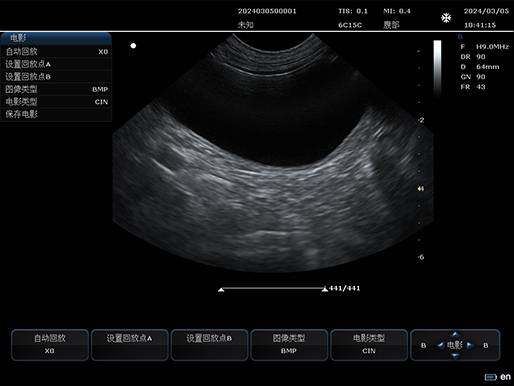Click the frequency value H9.0MHz
Image resolution: width=514 pixels, height=386 pixels.
coord(492,47)
